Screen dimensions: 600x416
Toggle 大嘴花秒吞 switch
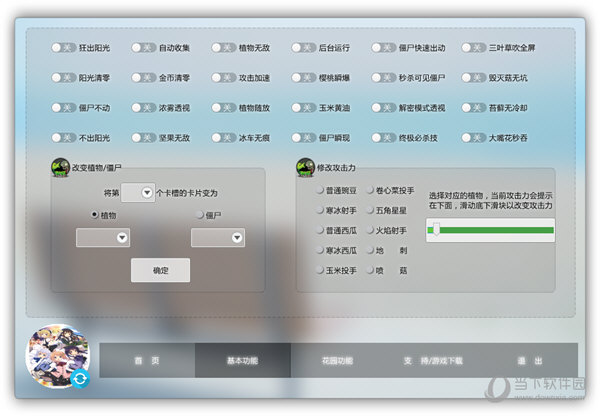pyautogui.click(x=474, y=137)
